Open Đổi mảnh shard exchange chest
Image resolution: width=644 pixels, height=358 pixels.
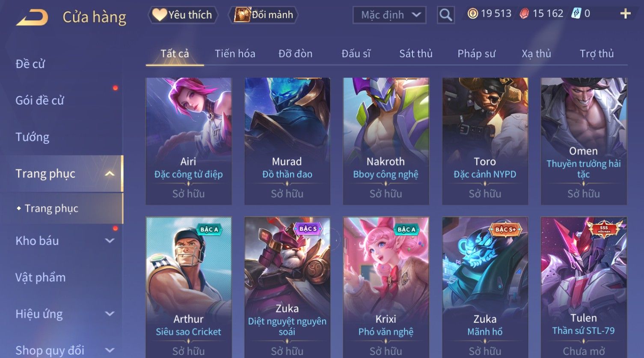click(x=264, y=15)
